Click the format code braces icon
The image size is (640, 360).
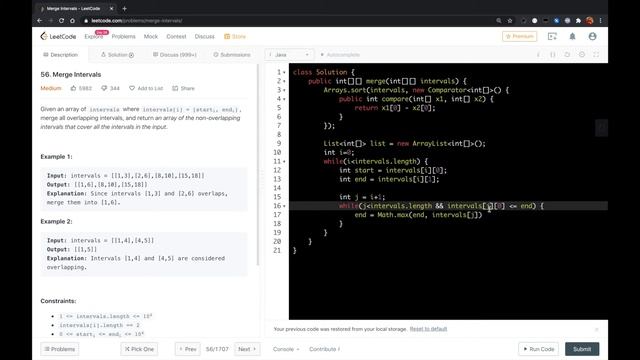pyautogui.click(x=553, y=54)
